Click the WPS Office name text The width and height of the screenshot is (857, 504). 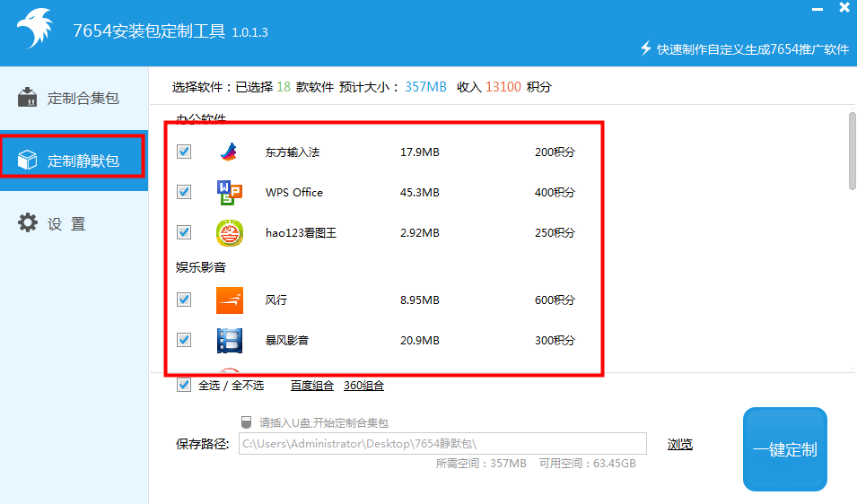point(294,192)
